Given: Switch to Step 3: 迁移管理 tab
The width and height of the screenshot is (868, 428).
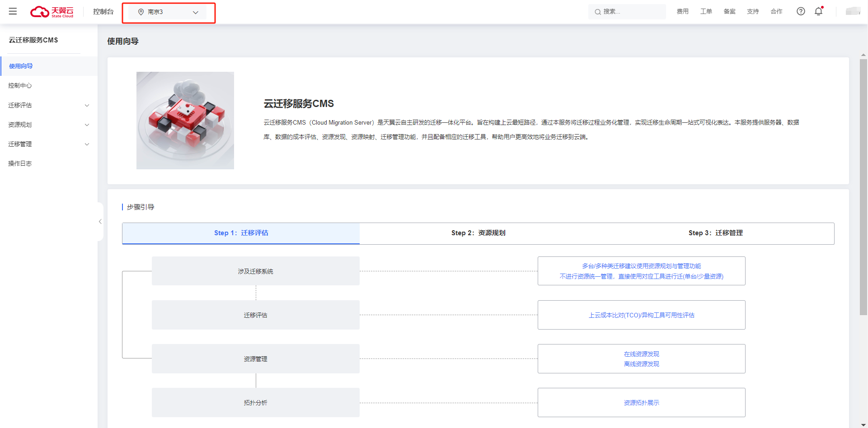Looking at the screenshot, I should (x=715, y=233).
